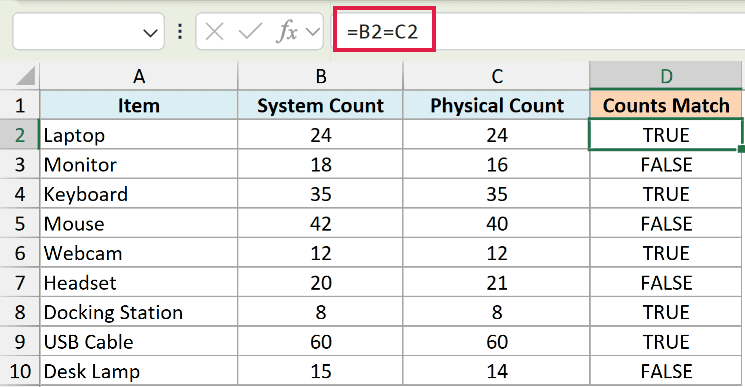Select the TRUE cell in Laptop row
The image size is (745, 387).
tap(666, 135)
